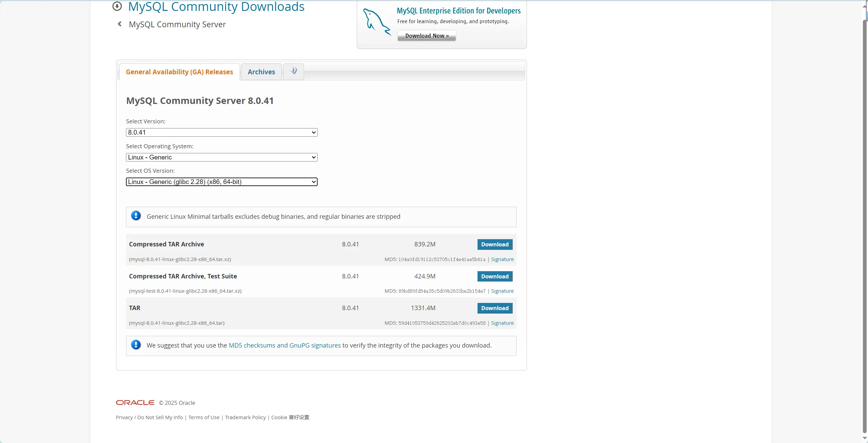Viewport: 868px width, 443px height.
Task: Switch to the General Availability (GA) Releases tab
Action: [x=179, y=72]
